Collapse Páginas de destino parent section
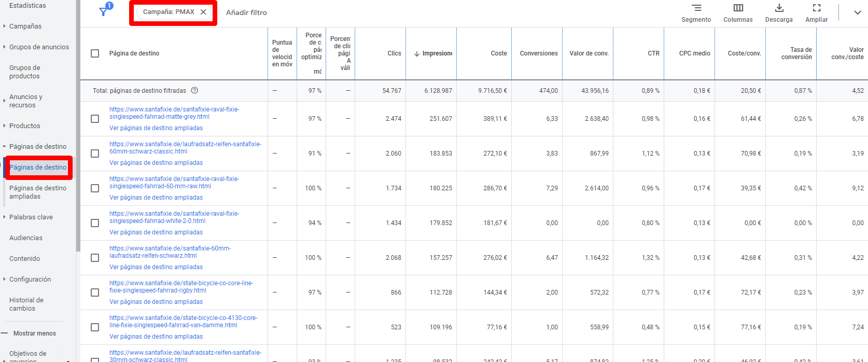This screenshot has height=362, width=868. (x=4, y=147)
